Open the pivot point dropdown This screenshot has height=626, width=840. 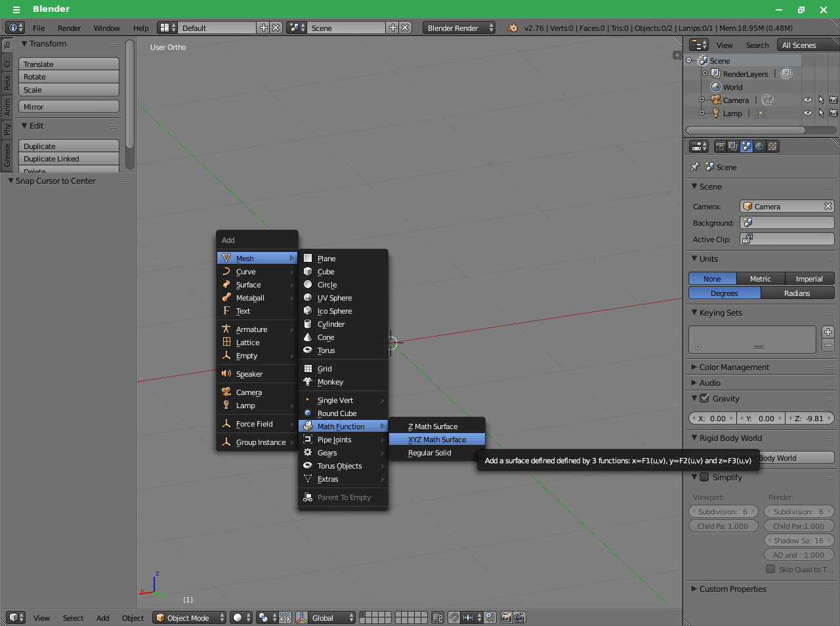click(266, 617)
